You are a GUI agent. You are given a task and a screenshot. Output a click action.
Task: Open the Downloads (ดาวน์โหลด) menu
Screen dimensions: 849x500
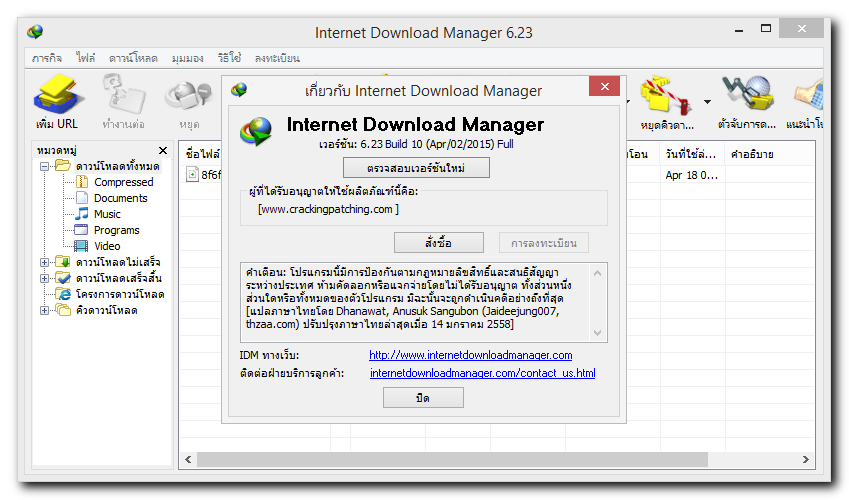point(133,58)
